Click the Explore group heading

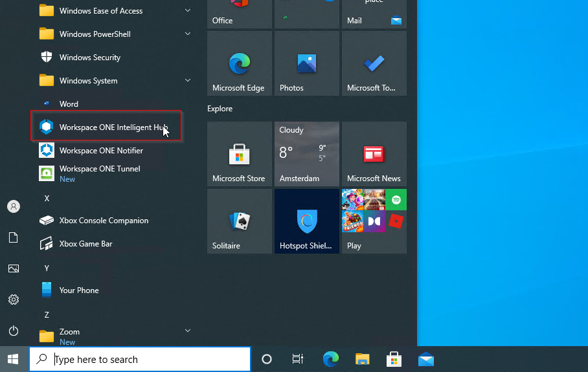220,109
